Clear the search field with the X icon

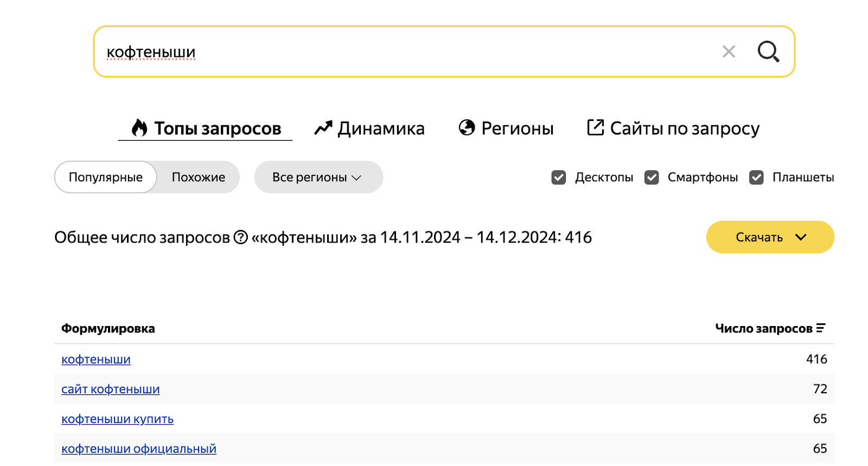[729, 52]
